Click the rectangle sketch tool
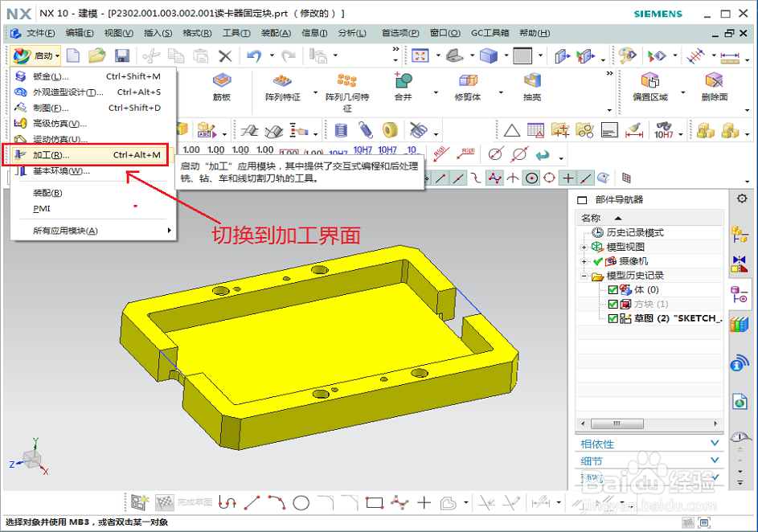This screenshot has width=758, height=532. pyautogui.click(x=375, y=503)
